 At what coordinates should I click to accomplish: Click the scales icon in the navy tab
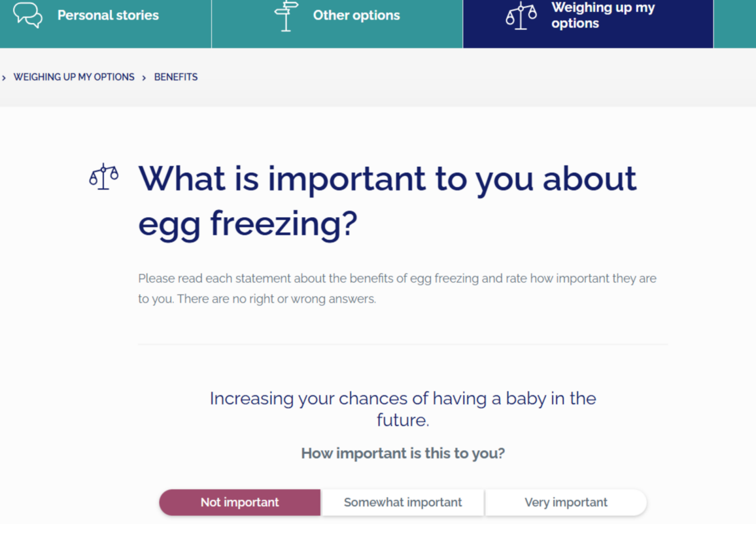pos(521,16)
